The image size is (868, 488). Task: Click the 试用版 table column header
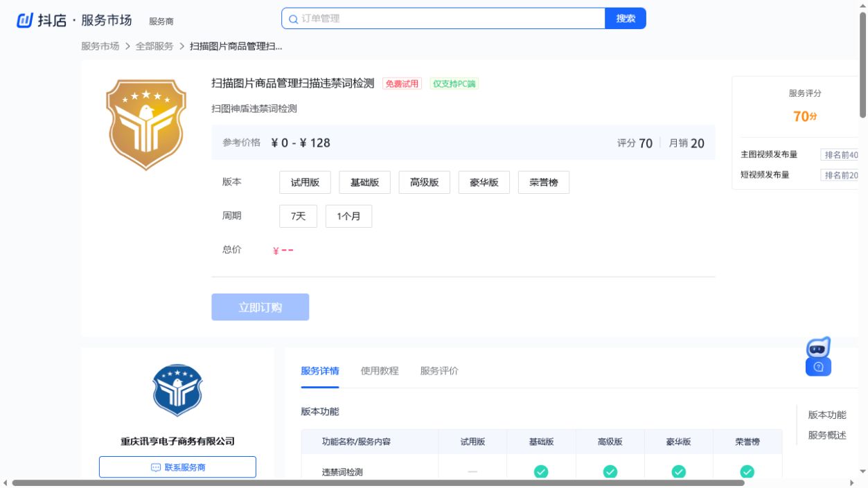coord(472,441)
